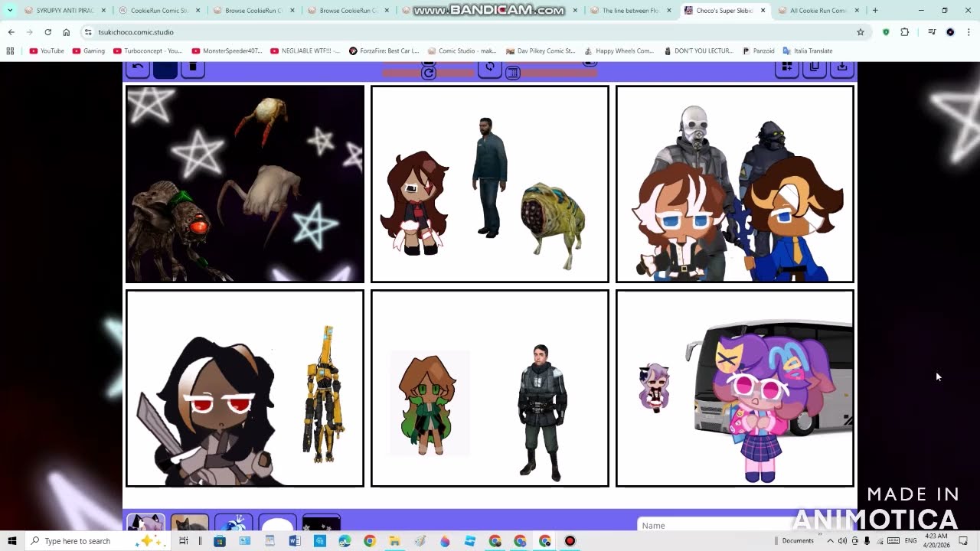Bookmark this page with star icon
The image size is (980, 551).
click(861, 32)
